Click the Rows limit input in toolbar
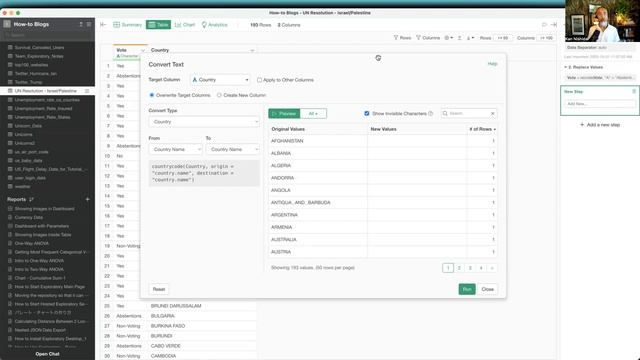This screenshot has width=640, height=360. click(x=503, y=38)
